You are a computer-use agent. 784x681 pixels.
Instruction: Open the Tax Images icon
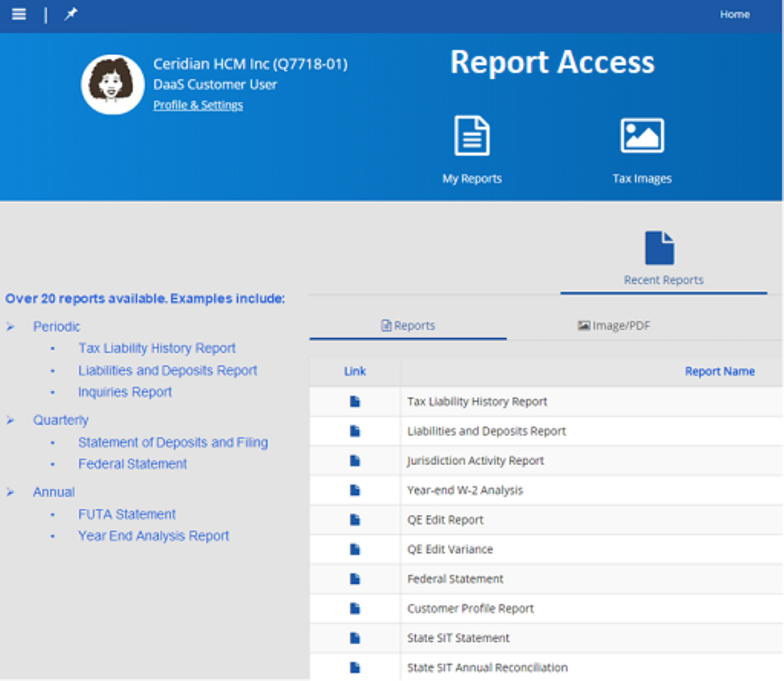(x=643, y=134)
